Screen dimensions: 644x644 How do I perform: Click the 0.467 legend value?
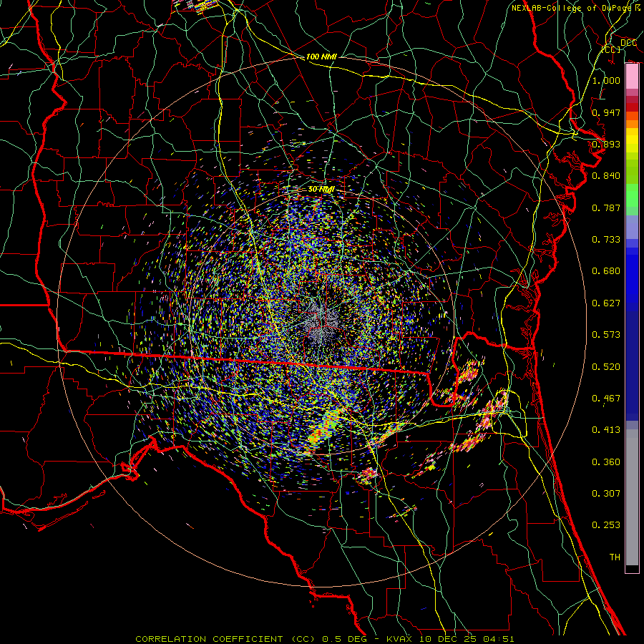[x=606, y=399]
